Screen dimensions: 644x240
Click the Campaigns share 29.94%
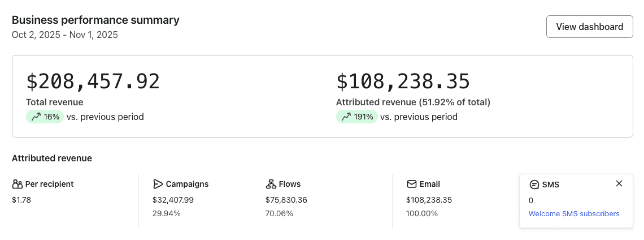coord(166,213)
